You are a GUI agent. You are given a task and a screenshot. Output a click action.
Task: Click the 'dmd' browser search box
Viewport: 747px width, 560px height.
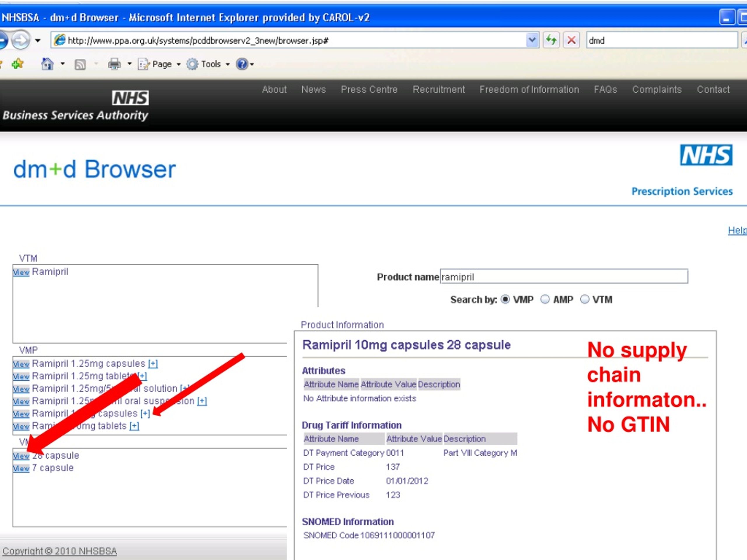pyautogui.click(x=662, y=41)
